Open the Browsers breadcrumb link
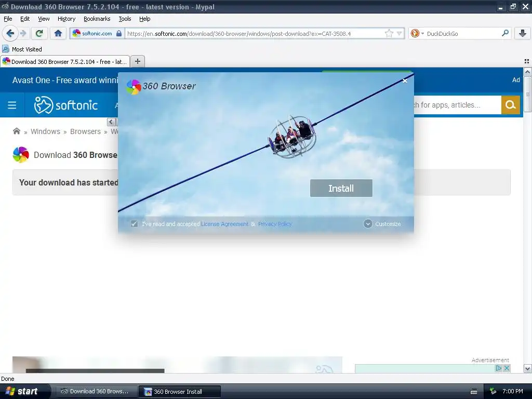The width and height of the screenshot is (532, 399). (86, 131)
